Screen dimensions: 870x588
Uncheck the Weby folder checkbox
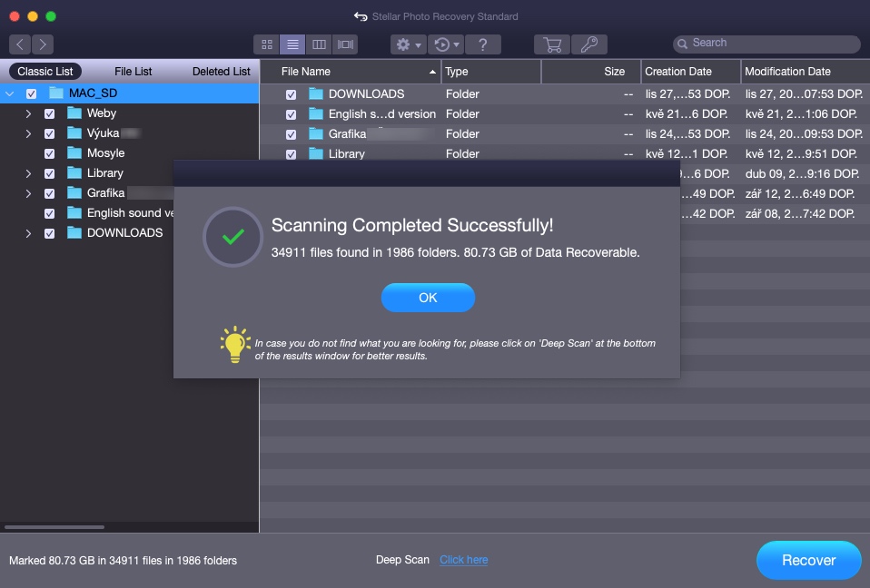pos(49,113)
